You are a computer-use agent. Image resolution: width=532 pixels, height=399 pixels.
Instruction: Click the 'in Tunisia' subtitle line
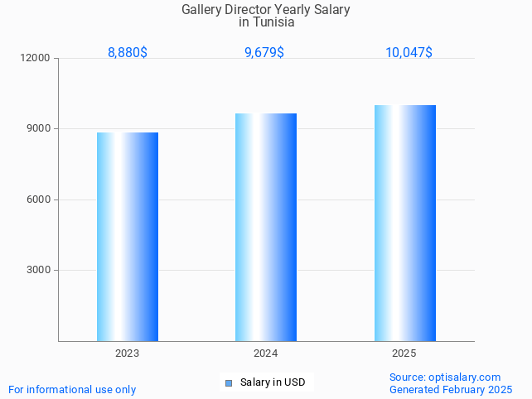(266, 22)
